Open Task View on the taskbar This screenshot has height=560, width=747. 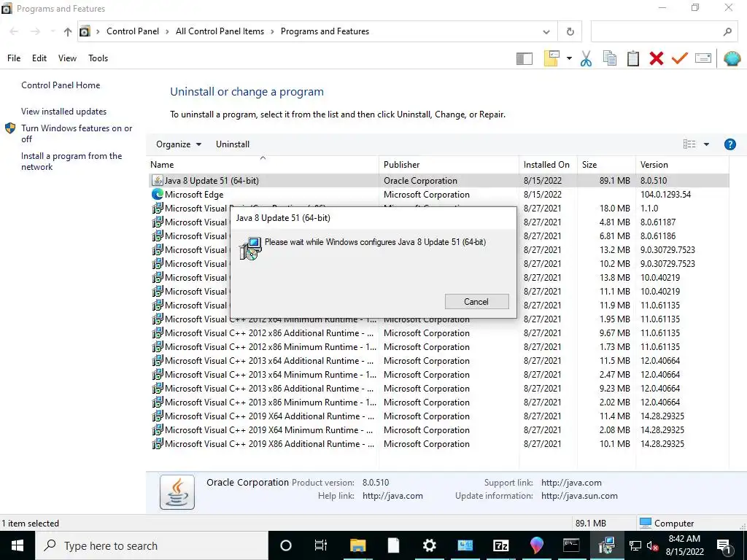pyautogui.click(x=321, y=545)
